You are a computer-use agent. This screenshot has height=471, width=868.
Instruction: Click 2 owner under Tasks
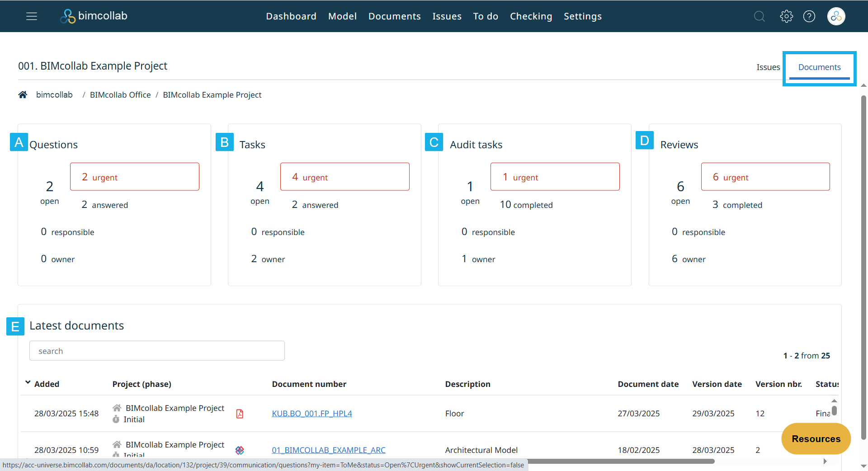pyautogui.click(x=268, y=259)
